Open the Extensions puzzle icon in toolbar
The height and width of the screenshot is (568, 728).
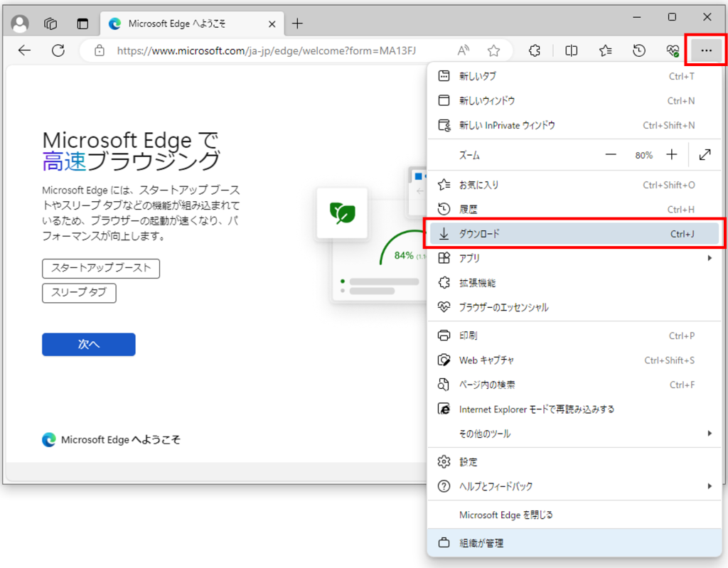pos(535,50)
